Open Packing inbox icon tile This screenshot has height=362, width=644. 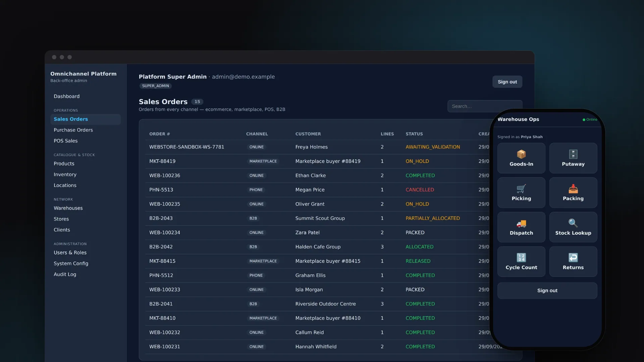pyautogui.click(x=573, y=193)
